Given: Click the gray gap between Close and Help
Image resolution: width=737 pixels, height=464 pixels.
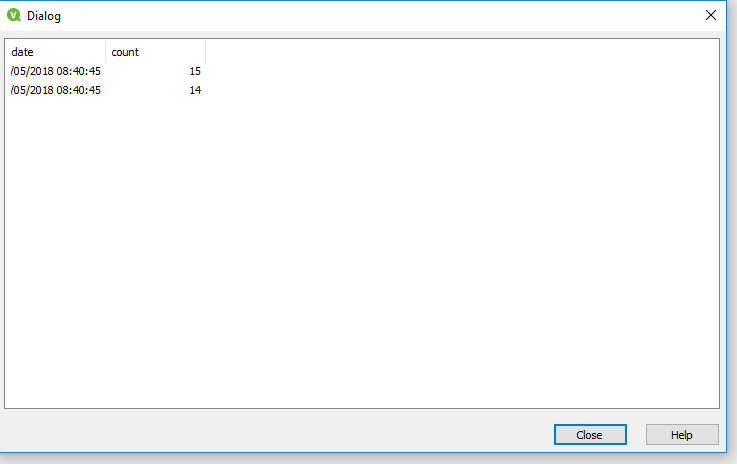Looking at the screenshot, I should point(636,434).
